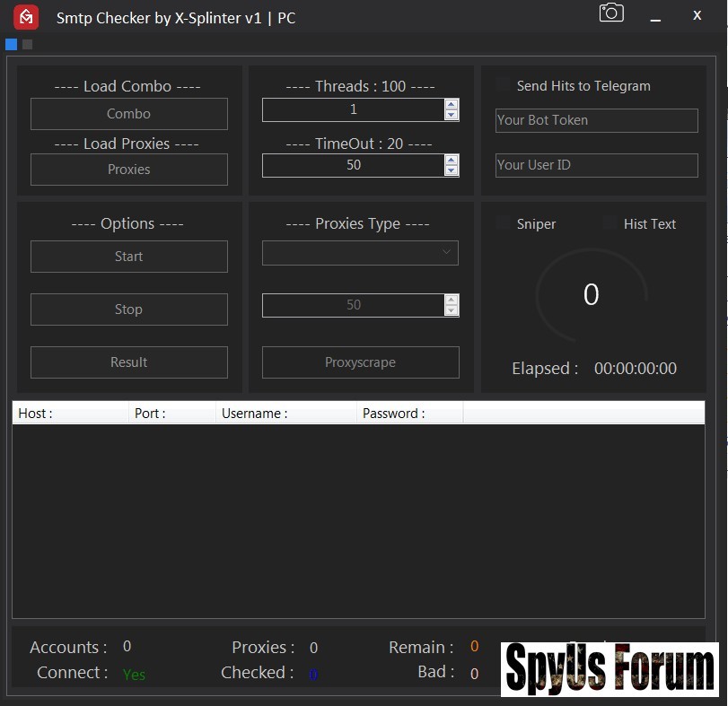
Task: Toggle the Hist Text checkbox
Action: coord(610,223)
